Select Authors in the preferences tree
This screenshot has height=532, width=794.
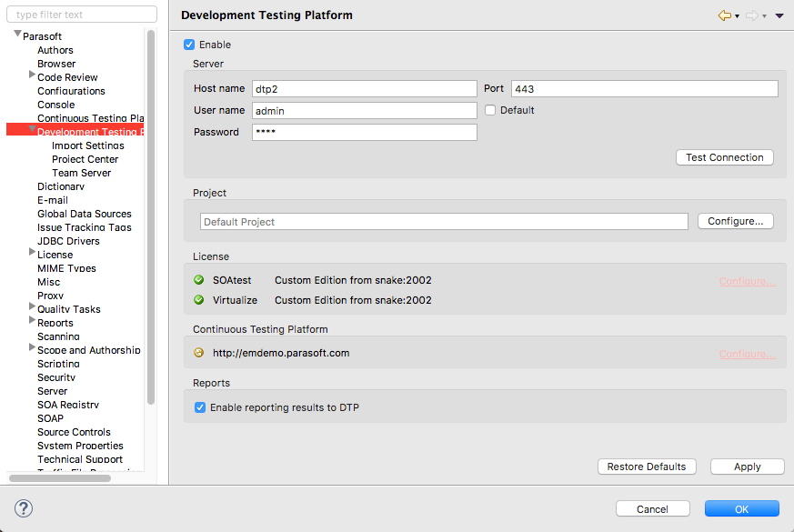55,50
